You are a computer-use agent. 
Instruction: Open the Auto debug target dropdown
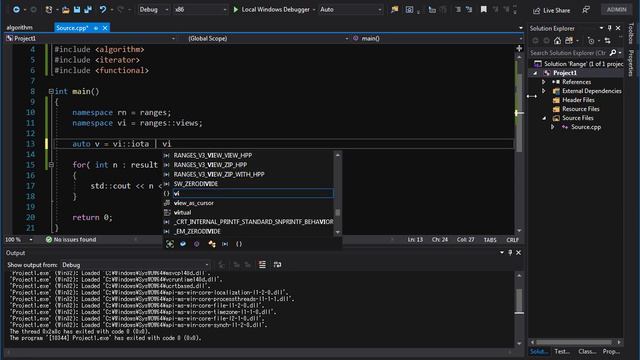pyautogui.click(x=351, y=9)
